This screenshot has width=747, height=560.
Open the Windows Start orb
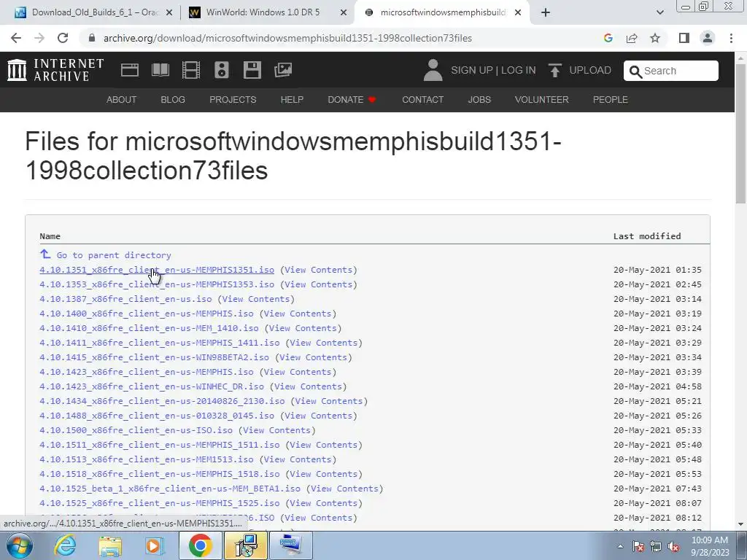coord(19,545)
